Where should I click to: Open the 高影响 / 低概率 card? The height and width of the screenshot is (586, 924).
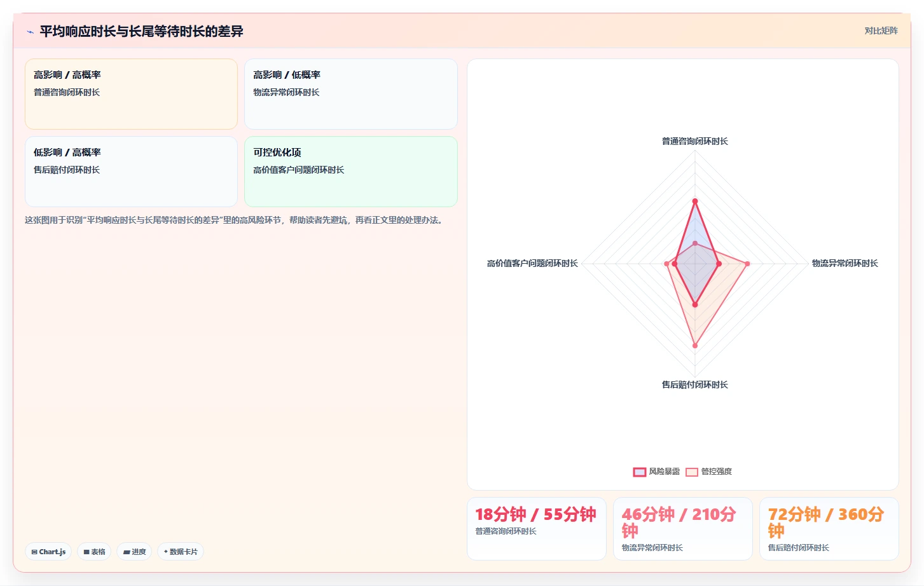[351, 94]
